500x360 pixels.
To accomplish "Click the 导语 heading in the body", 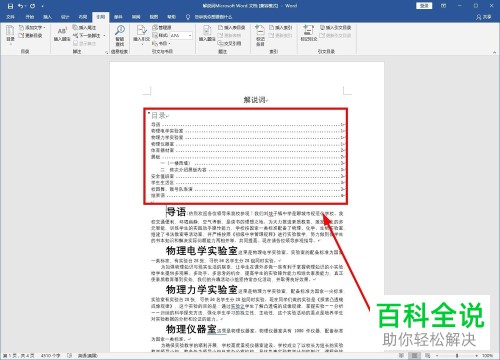I will [176, 211].
